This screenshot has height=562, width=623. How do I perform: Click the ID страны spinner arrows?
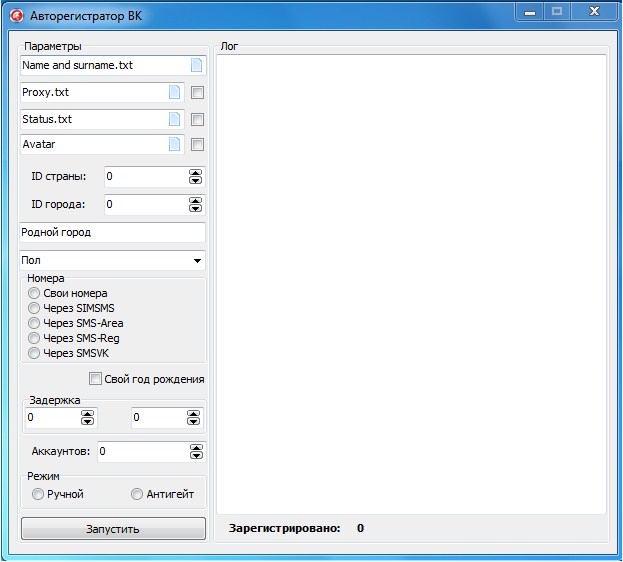click(195, 176)
